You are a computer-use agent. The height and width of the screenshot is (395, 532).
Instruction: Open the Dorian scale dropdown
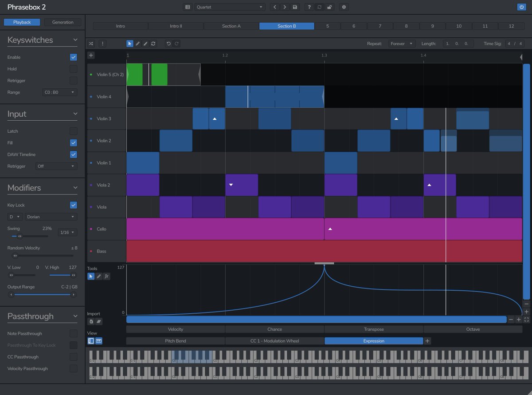50,217
